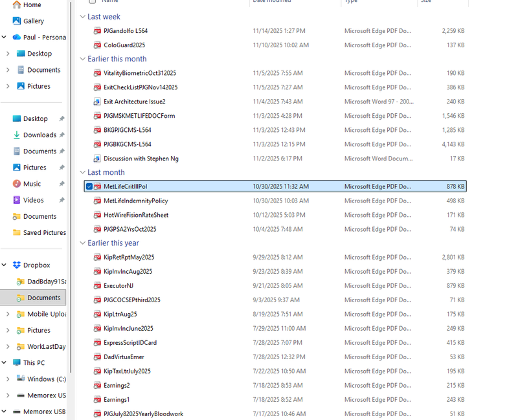Select file KipInvIncJune2025
Image resolution: width=518 pixels, height=420 pixels.
click(x=128, y=328)
